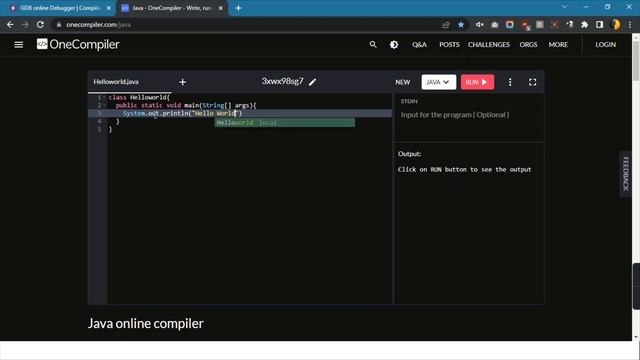Toggle the dark/light theme icon
Viewport: 640px width, 360px height.
pos(394,44)
